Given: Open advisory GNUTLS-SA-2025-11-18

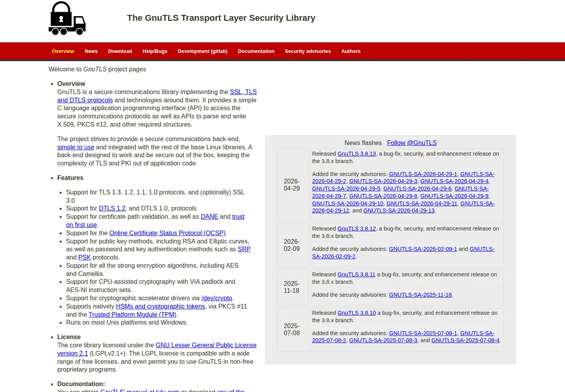Looking at the screenshot, I should pos(420,295).
